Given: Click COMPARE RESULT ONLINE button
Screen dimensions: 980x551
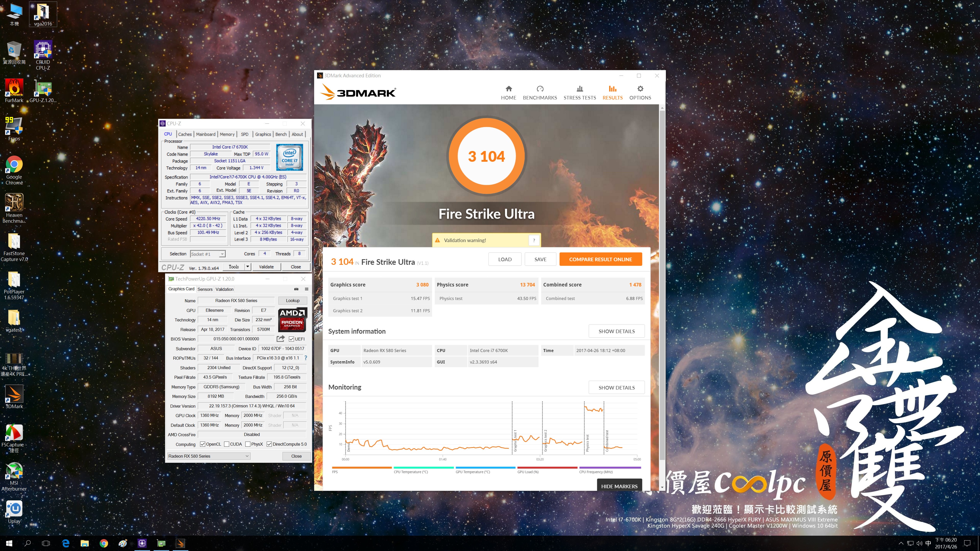Looking at the screenshot, I should tap(600, 259).
